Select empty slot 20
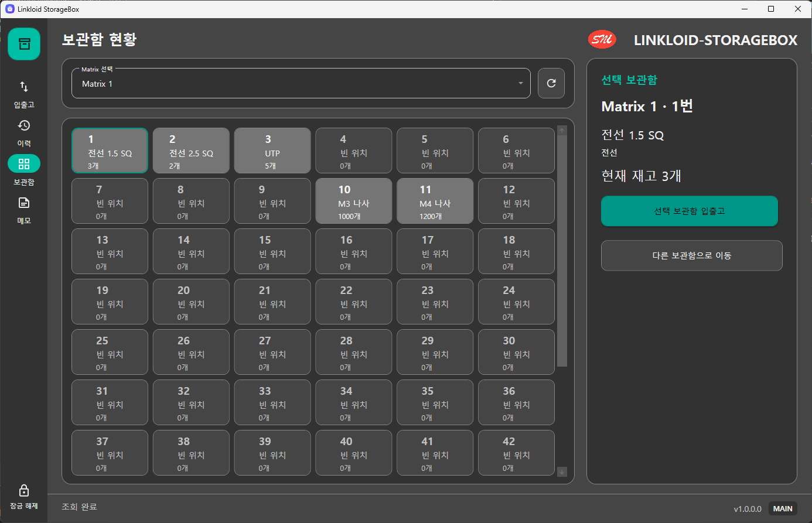This screenshot has height=523, width=812. coord(191,302)
